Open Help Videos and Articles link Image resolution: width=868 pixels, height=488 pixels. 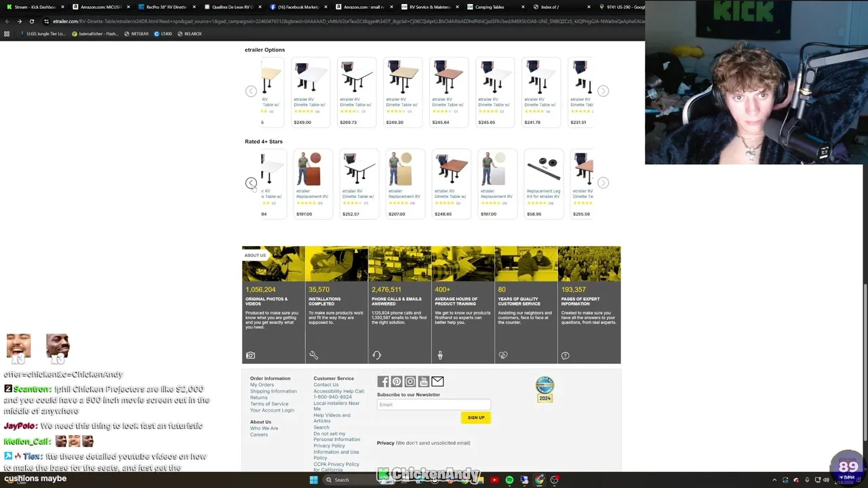point(332,418)
